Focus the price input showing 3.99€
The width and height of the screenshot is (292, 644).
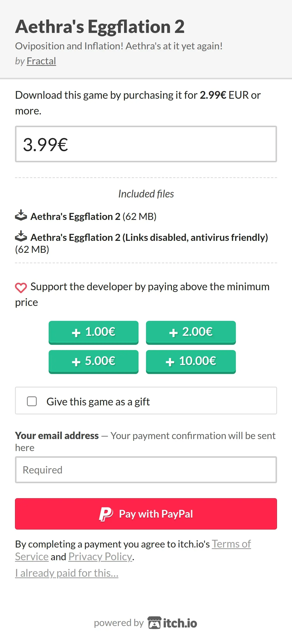146,144
